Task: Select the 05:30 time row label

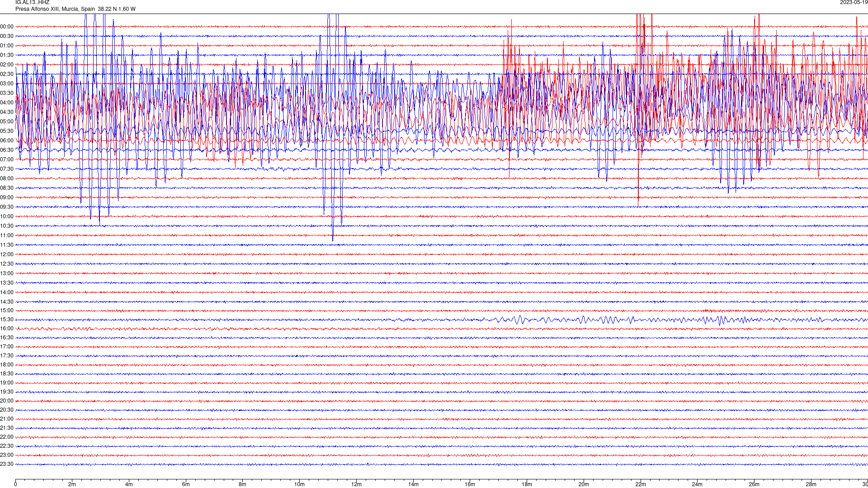Action: click(x=7, y=131)
